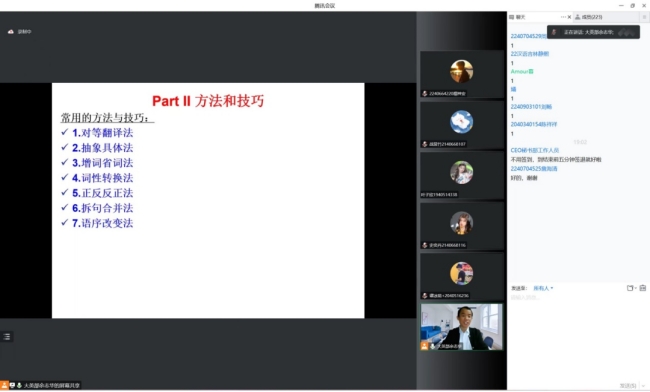Click the cloud recording indicator icon
This screenshot has height=392, width=650.
(11, 31)
